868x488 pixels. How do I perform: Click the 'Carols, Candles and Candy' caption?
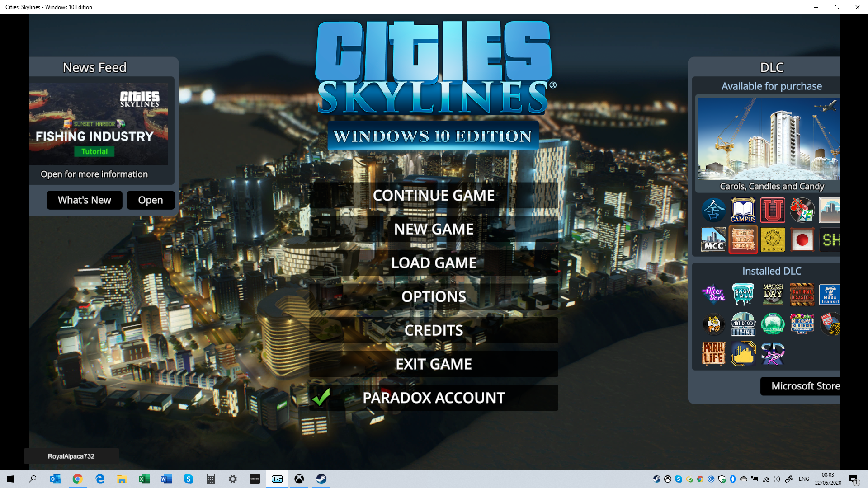click(772, 186)
